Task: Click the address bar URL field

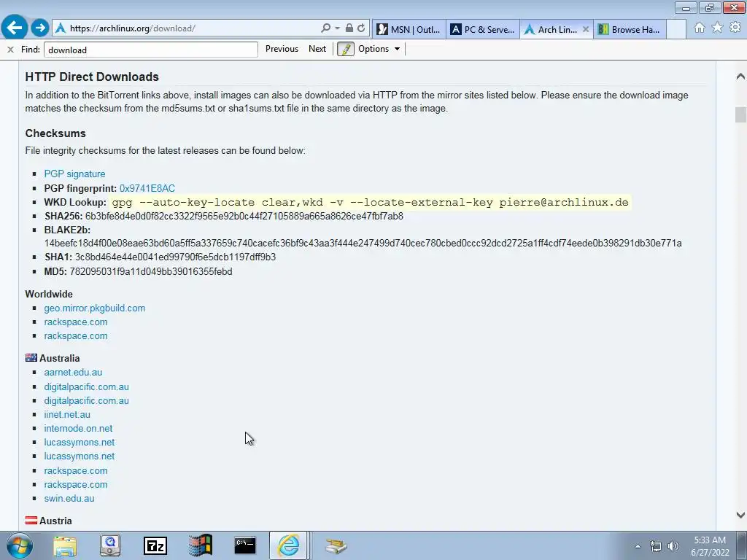Action: [x=190, y=28]
